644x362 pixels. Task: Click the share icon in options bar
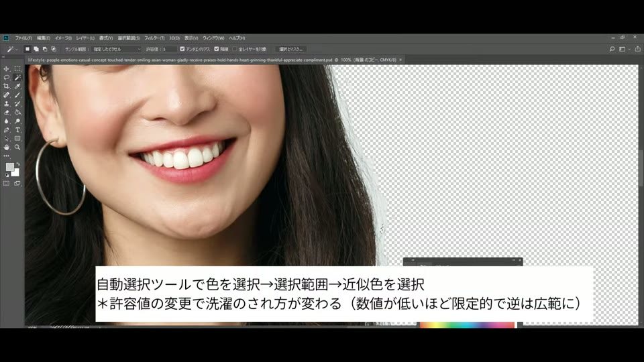(x=638, y=49)
